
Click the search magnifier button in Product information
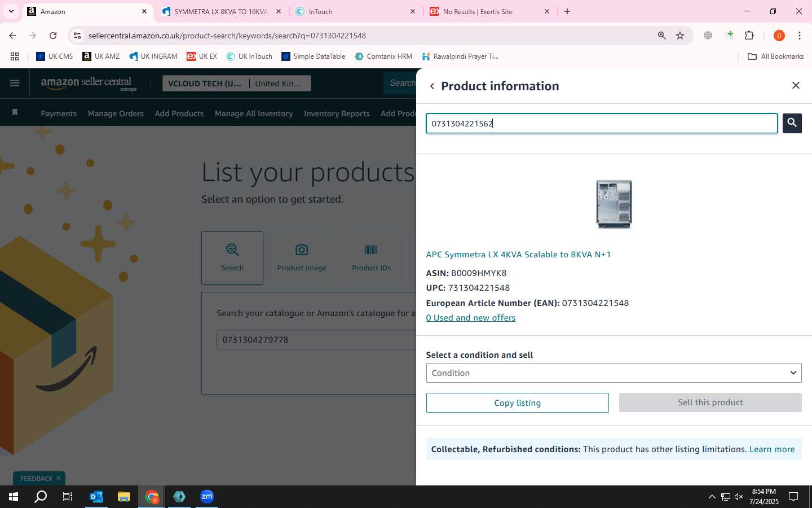click(792, 123)
